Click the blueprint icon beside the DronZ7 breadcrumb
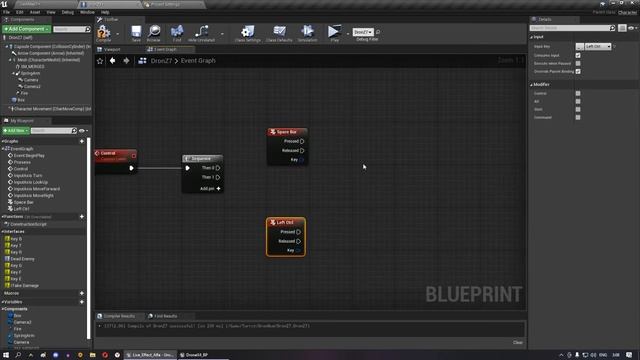Screen dimensions: 640x360 pos(142,61)
